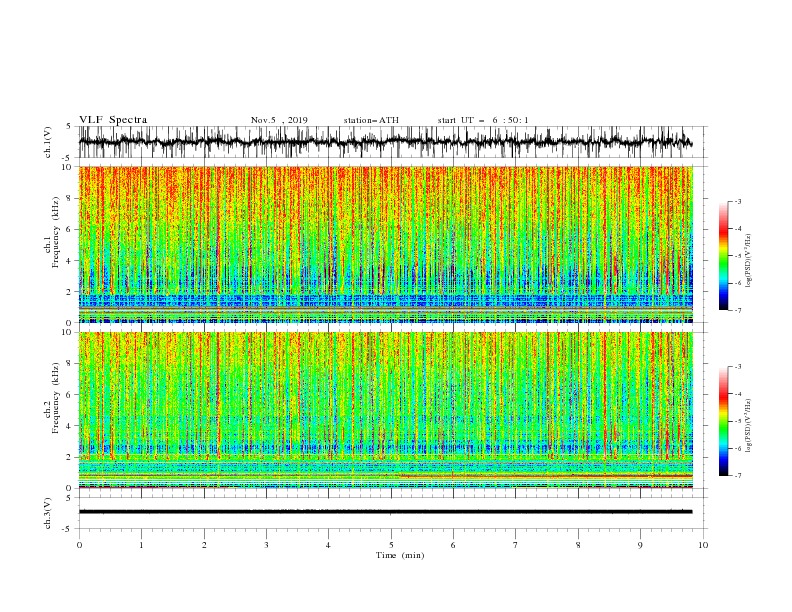
Task: Click the "VLF Spectra" plot title
Action: point(113,120)
